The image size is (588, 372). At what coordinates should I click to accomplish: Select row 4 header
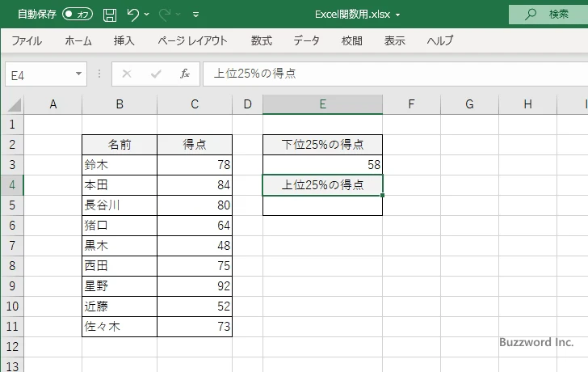click(12, 185)
